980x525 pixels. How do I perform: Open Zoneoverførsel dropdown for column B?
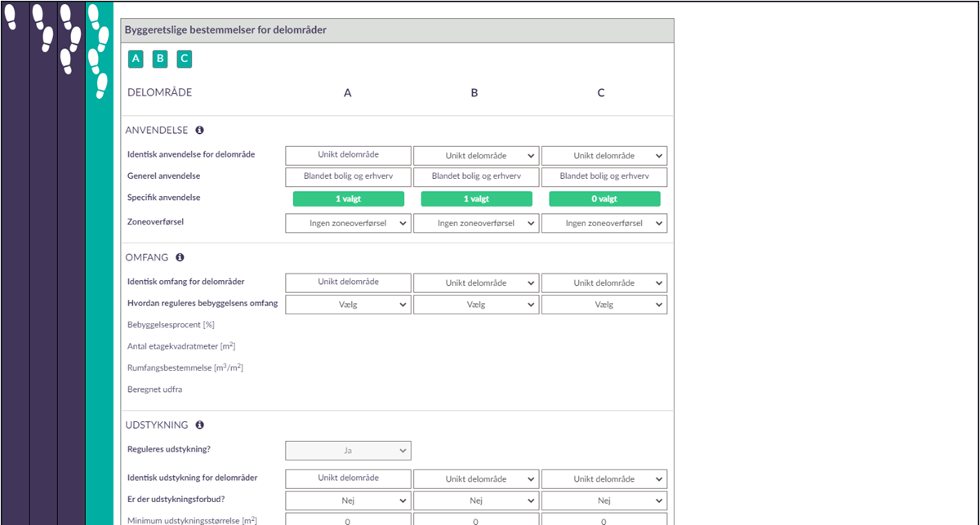click(x=476, y=224)
